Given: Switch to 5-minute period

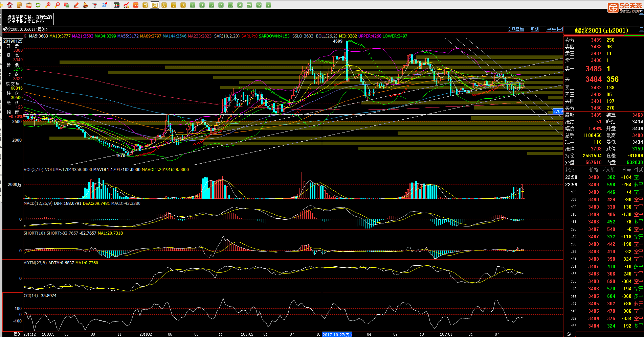Looking at the screenshot, I should pos(212,5).
